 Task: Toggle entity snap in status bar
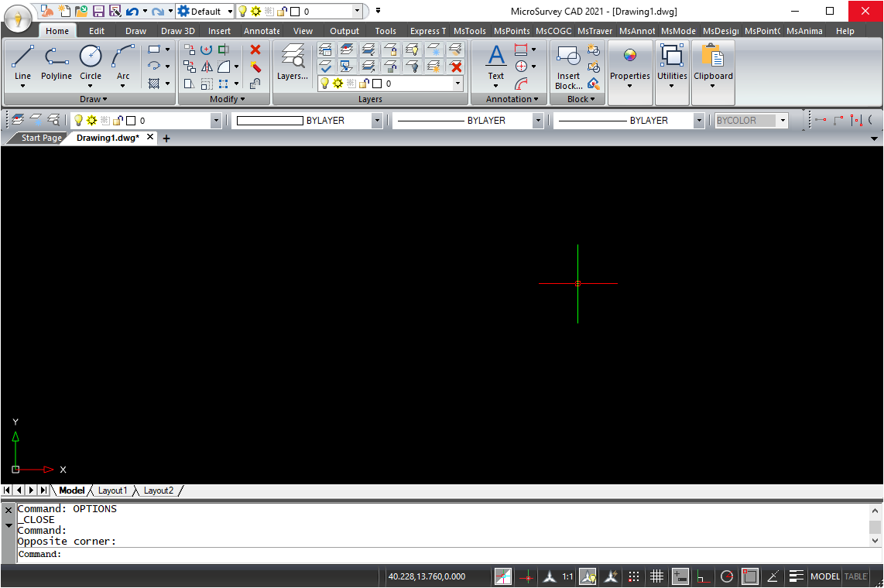coord(750,576)
